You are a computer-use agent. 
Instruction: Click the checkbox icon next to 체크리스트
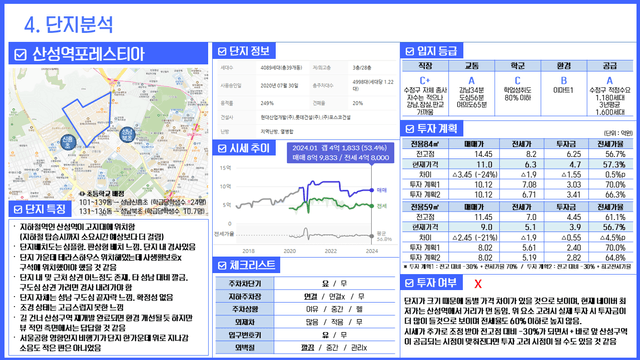(222, 266)
